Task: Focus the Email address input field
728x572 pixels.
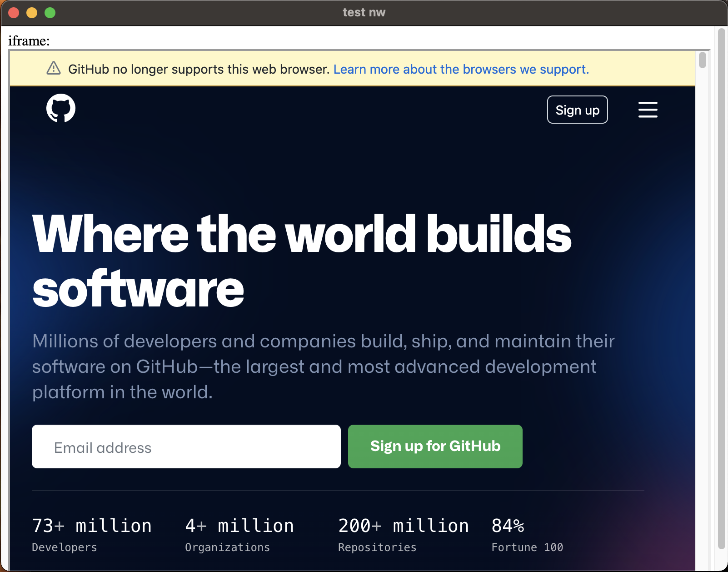Action: pyautogui.click(x=186, y=447)
